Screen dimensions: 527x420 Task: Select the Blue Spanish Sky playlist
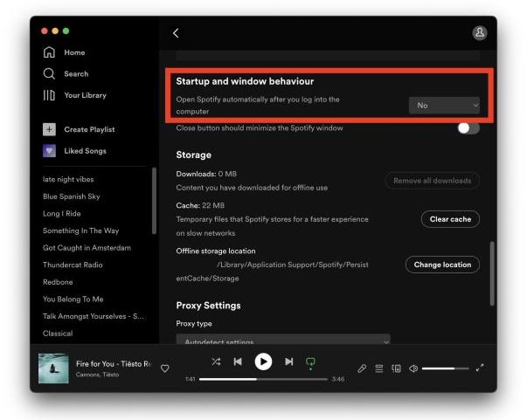[x=72, y=196]
